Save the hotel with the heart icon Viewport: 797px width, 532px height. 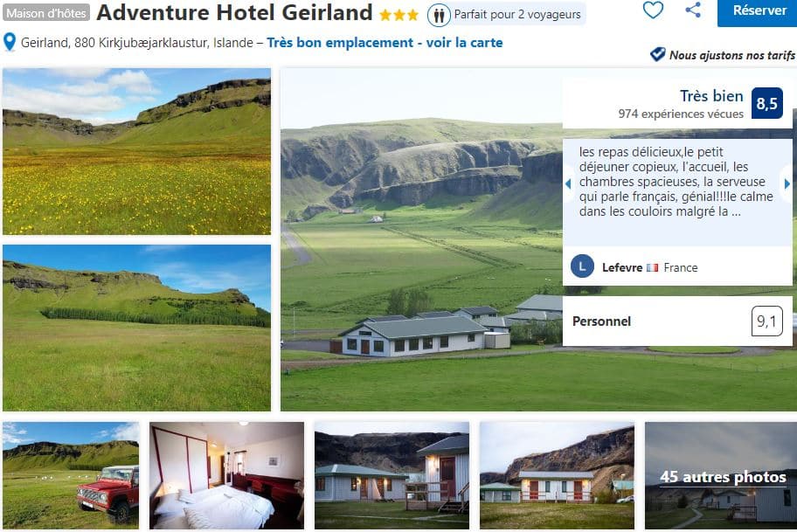[653, 10]
